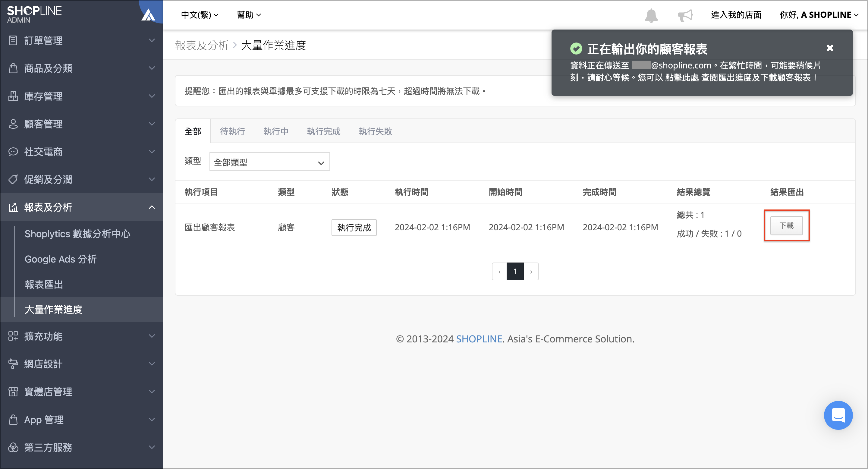Click the order management clipboard icon

click(x=13, y=40)
